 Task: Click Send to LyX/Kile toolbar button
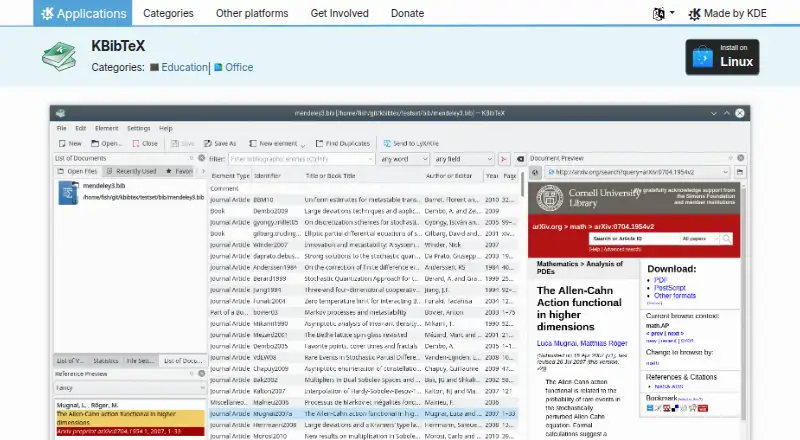point(411,143)
